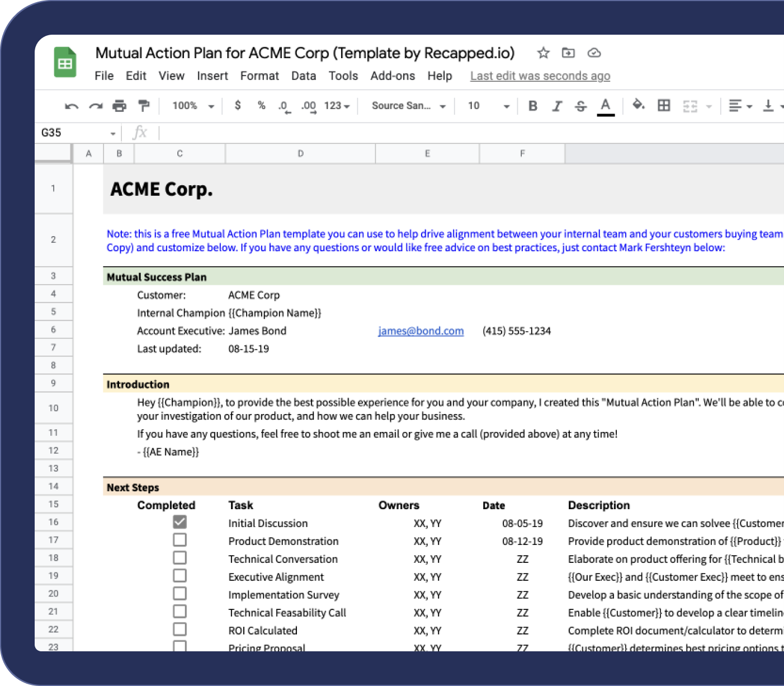784x686 pixels.
Task: Open the 100% zoom dropdown
Action: (193, 106)
